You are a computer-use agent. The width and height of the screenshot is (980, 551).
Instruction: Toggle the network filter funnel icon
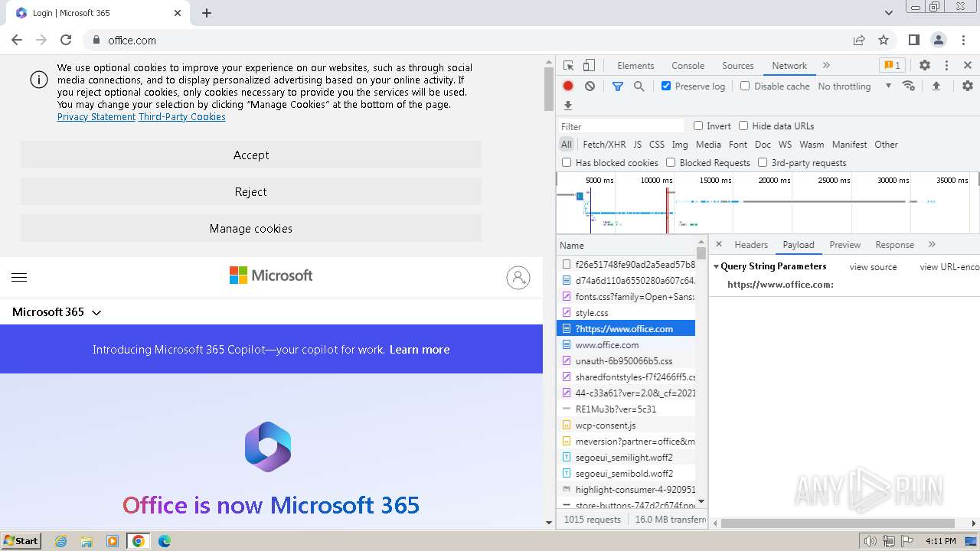coord(618,86)
